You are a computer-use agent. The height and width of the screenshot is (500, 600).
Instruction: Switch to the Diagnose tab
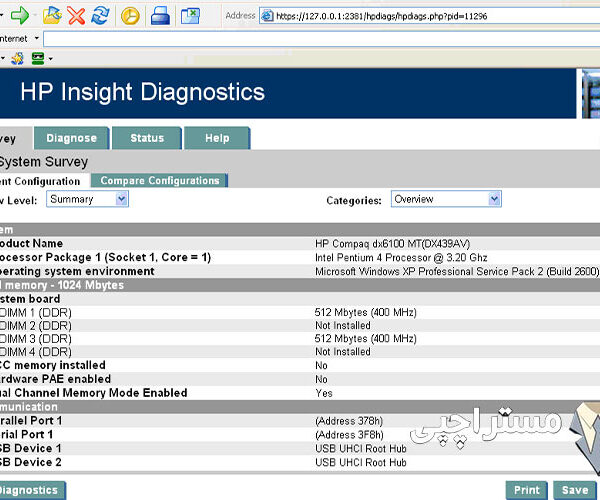click(x=72, y=138)
